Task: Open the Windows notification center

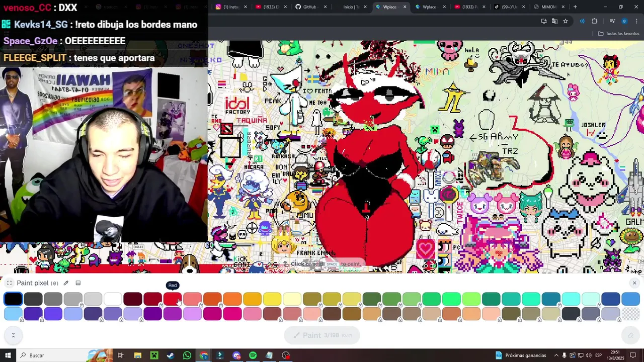Action: (633, 355)
